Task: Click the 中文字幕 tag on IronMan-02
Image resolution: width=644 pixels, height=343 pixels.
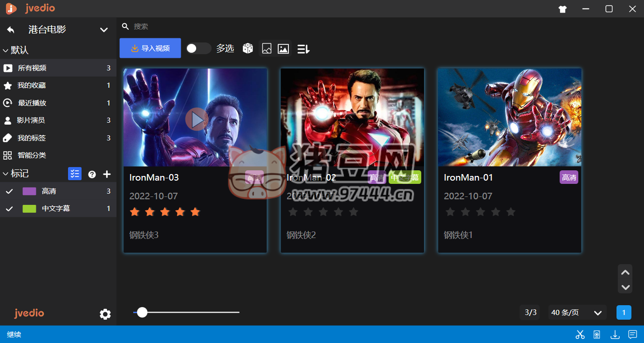Action: (405, 177)
